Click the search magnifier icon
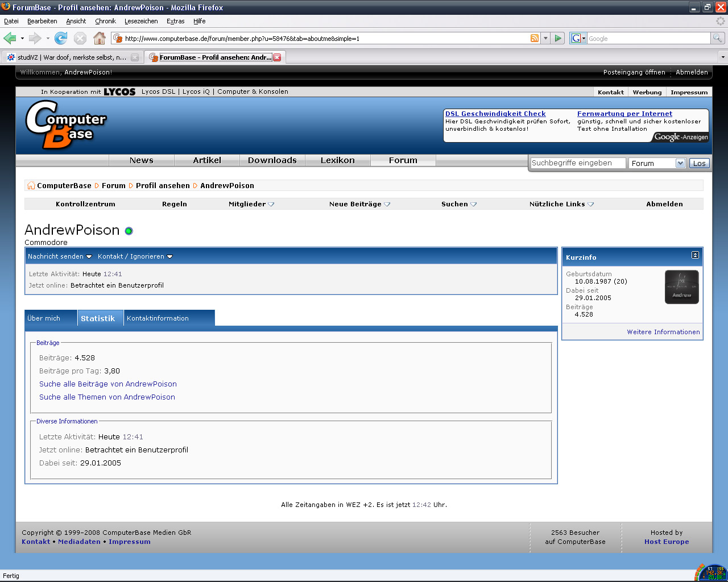This screenshot has height=582, width=728. click(718, 38)
